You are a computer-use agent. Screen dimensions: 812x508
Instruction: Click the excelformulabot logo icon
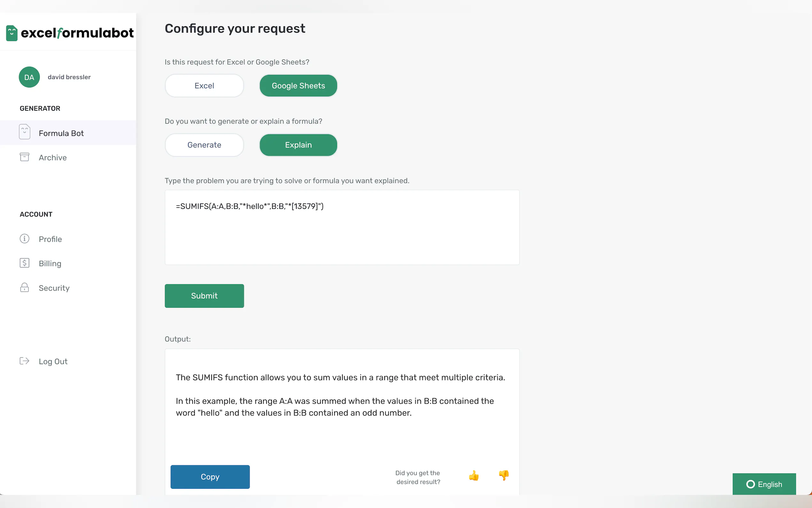click(x=12, y=33)
